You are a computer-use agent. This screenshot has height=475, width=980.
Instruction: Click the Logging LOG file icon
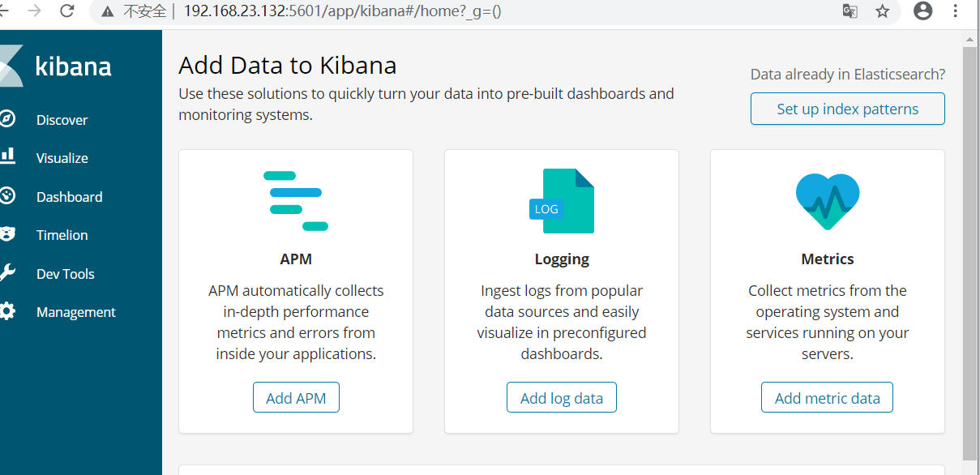click(x=562, y=201)
